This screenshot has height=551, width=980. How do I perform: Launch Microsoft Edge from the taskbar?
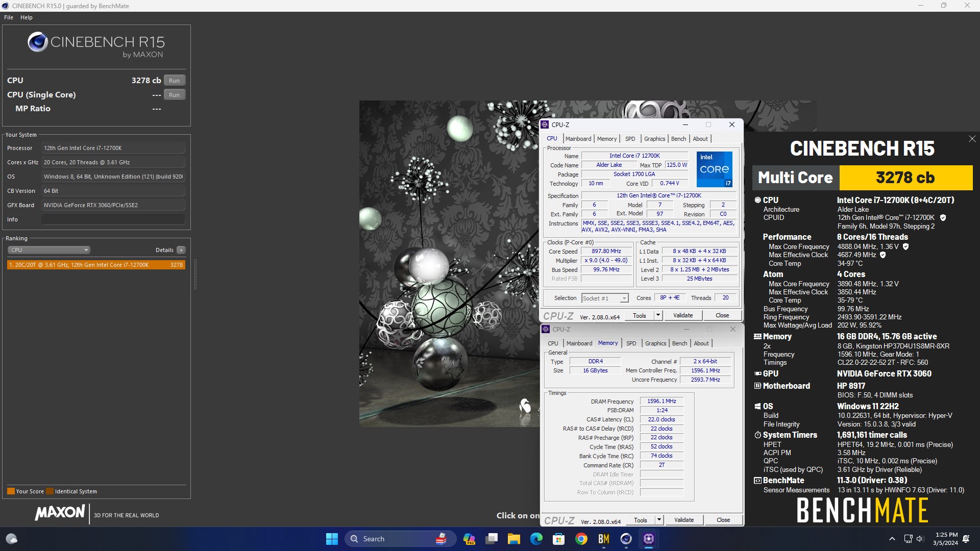(x=536, y=539)
